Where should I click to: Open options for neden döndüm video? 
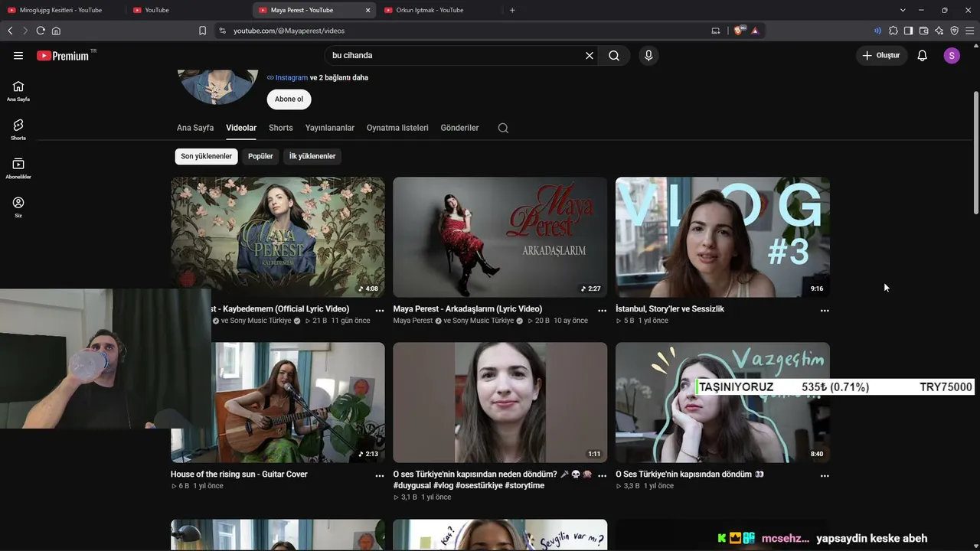coord(602,476)
